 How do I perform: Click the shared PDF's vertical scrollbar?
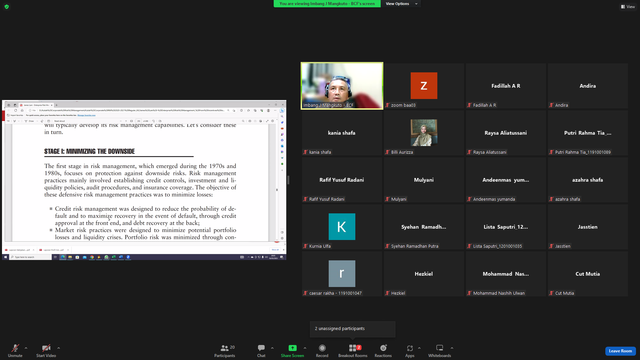pos(277,182)
